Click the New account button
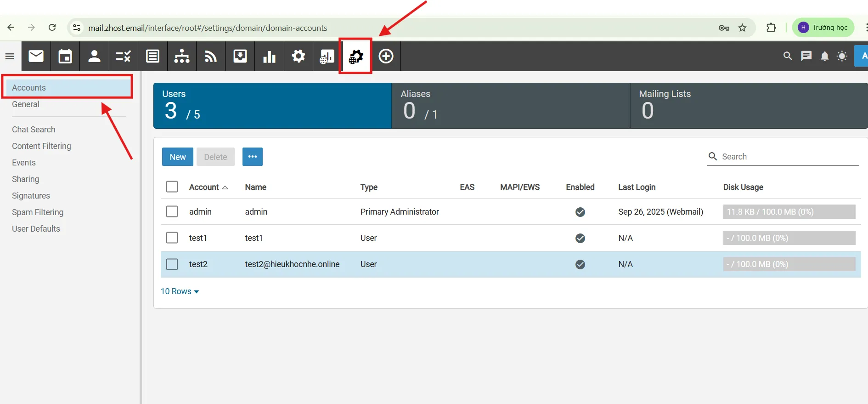This screenshot has height=404, width=868. point(177,157)
